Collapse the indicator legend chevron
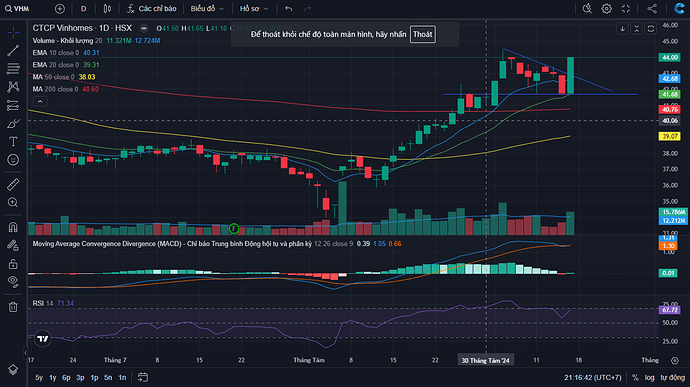The image size is (690, 387). 40,102
